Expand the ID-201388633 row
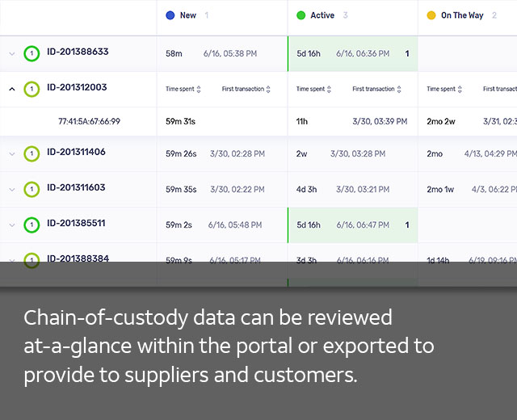Image resolution: width=517 pixels, height=420 pixels. point(12,54)
